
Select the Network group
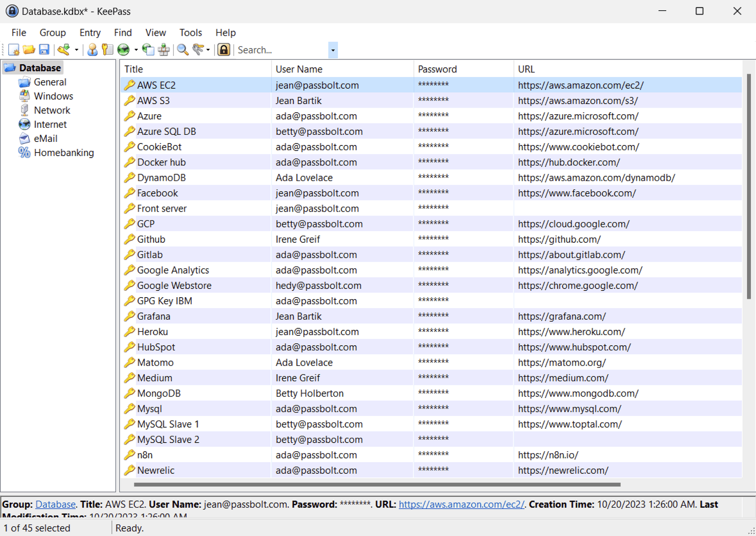click(x=52, y=110)
